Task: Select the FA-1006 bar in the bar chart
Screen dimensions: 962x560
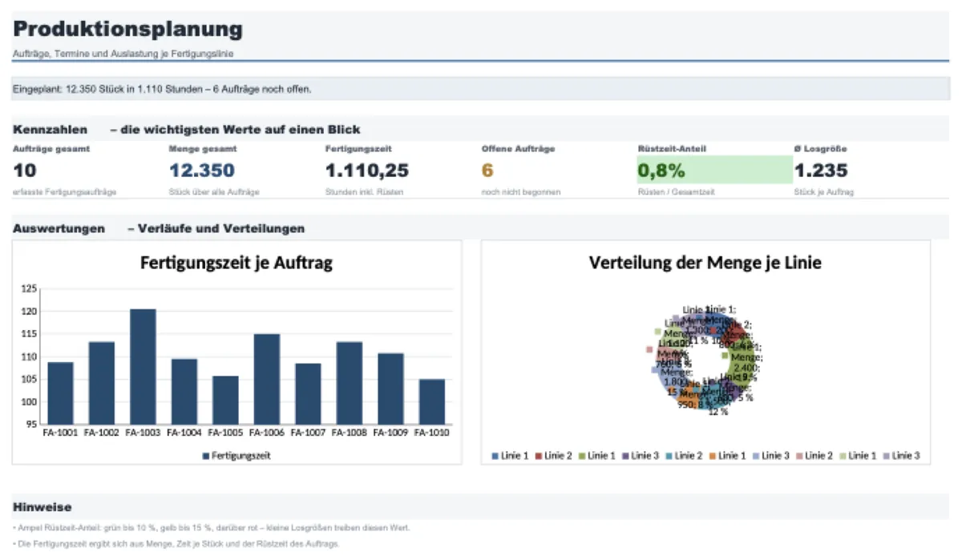Action: point(267,379)
